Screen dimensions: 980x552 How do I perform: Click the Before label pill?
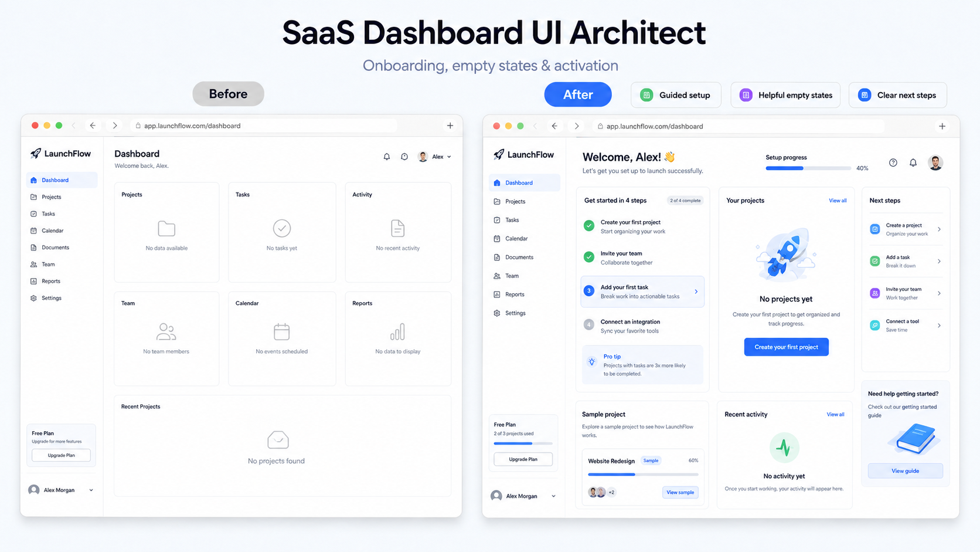coord(229,94)
